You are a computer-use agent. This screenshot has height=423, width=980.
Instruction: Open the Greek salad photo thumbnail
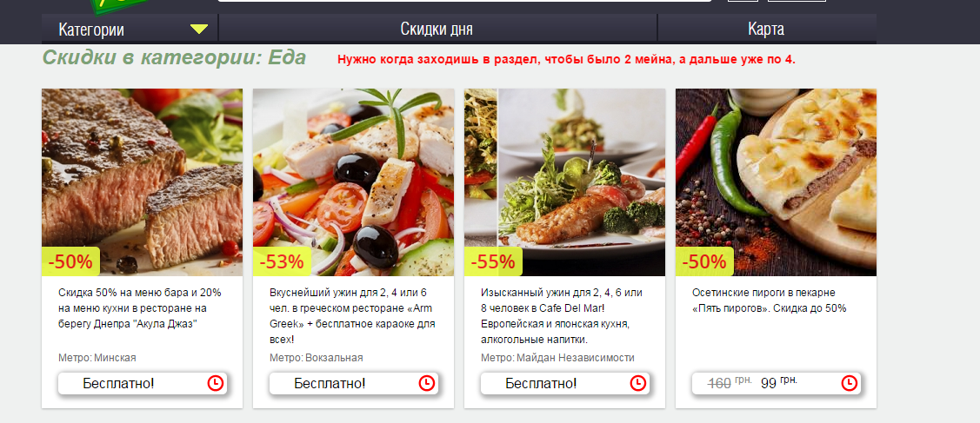[353, 182]
